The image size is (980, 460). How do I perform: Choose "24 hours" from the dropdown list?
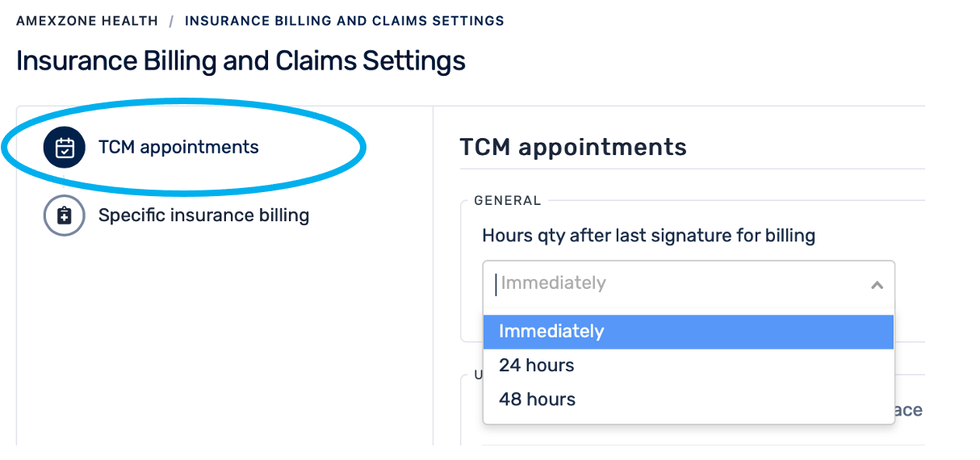[x=537, y=366]
